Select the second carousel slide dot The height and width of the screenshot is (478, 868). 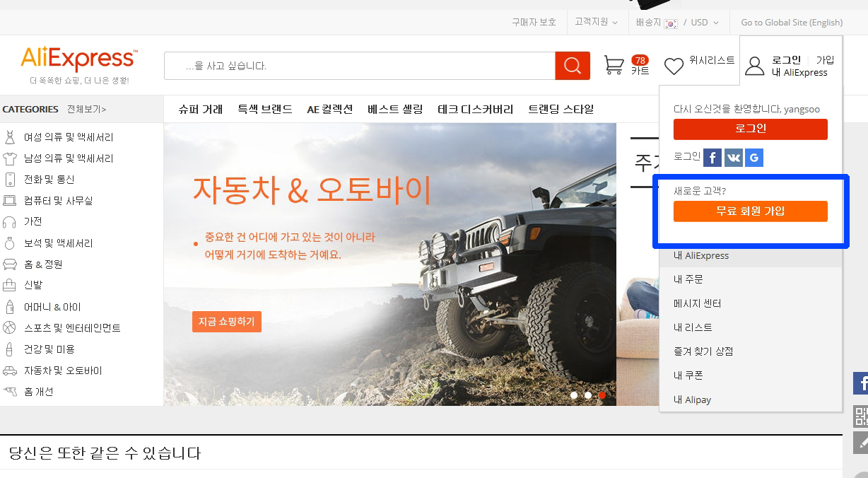(x=588, y=395)
